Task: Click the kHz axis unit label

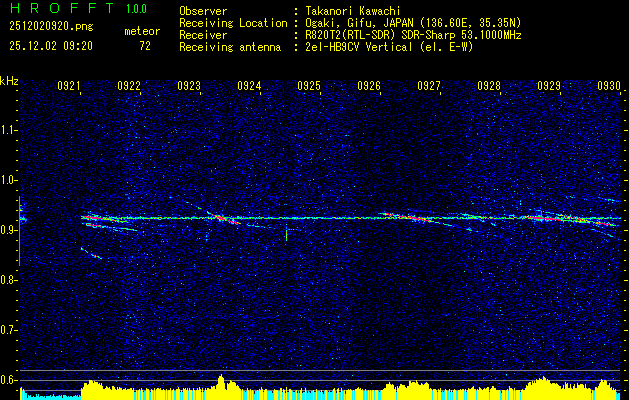Action: pos(9,81)
